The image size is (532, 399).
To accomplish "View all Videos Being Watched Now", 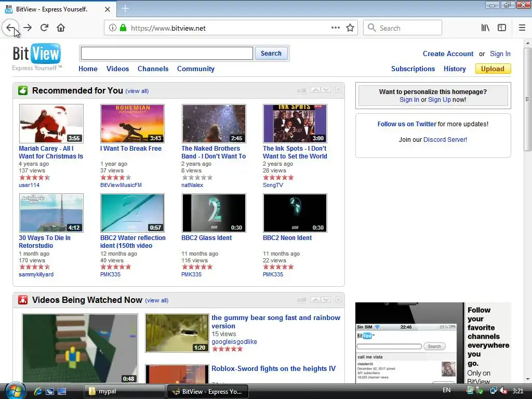I will 157,300.
